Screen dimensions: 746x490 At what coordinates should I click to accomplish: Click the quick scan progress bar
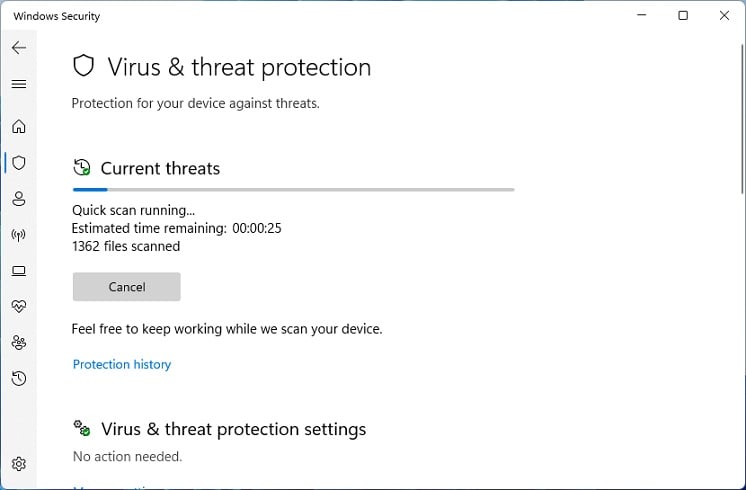point(293,189)
